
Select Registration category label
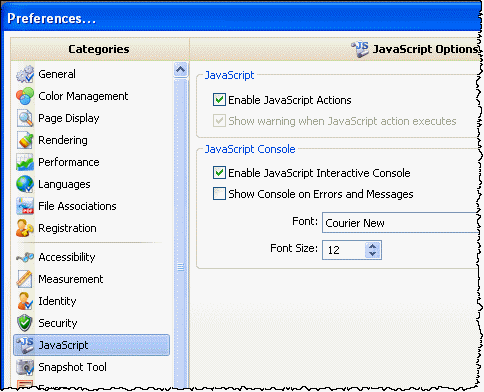[67, 228]
